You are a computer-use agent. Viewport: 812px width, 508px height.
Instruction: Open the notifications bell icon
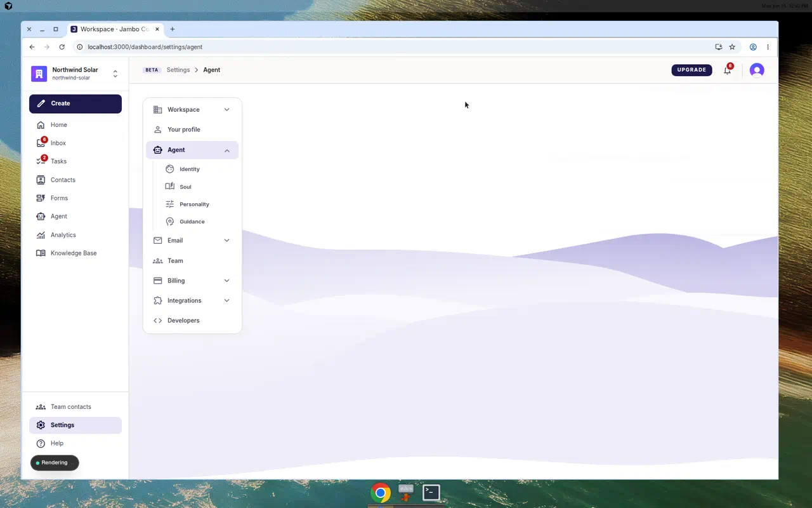727,70
